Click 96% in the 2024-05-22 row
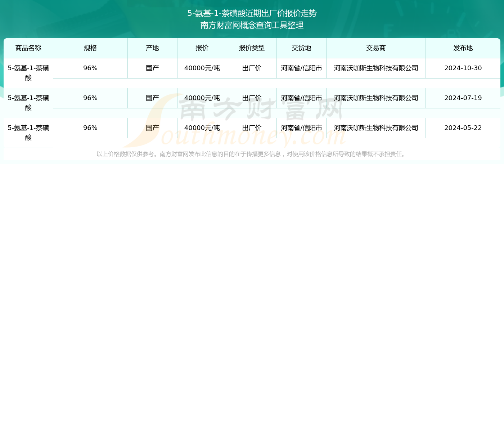This screenshot has width=504, height=434. tap(90, 128)
